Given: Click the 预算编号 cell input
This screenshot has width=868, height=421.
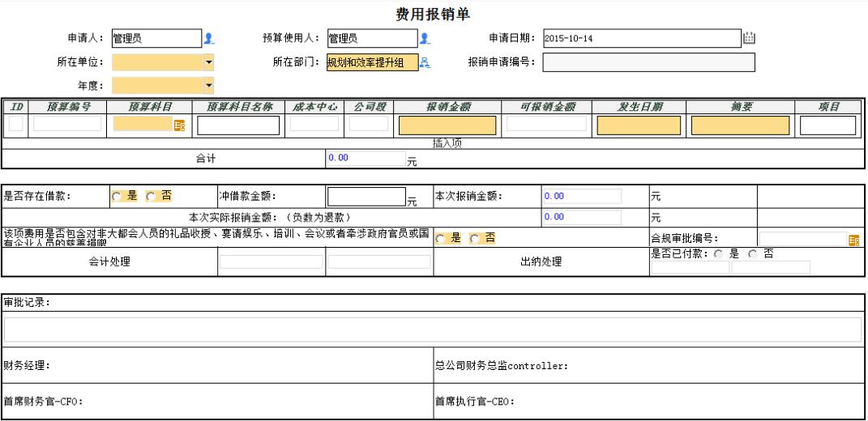Looking at the screenshot, I should [67, 123].
